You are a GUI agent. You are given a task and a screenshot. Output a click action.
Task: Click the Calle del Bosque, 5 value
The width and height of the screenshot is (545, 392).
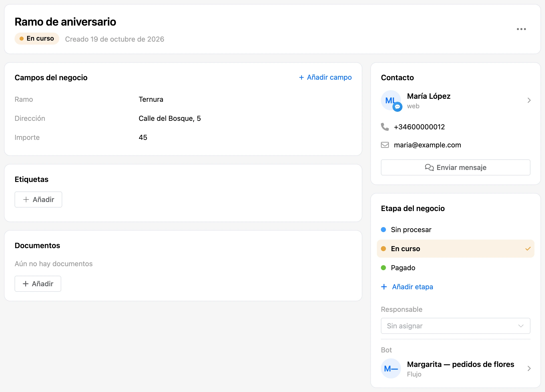coord(170,119)
